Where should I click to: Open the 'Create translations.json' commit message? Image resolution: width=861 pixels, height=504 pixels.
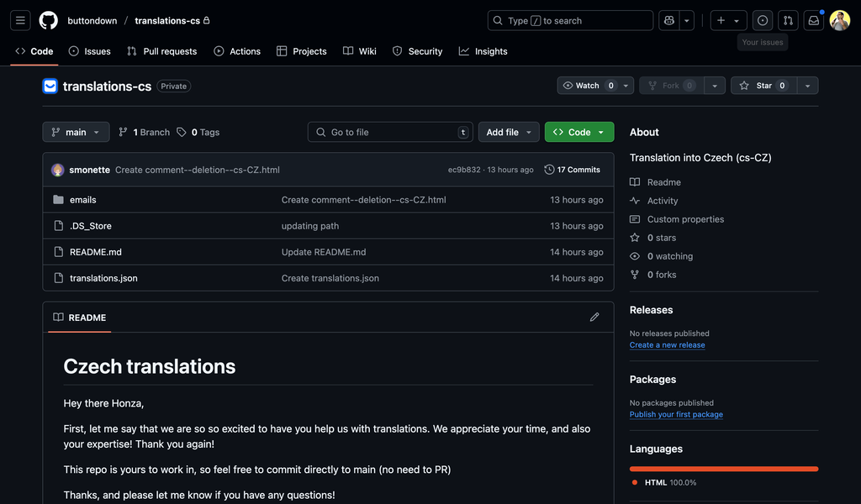tap(330, 278)
